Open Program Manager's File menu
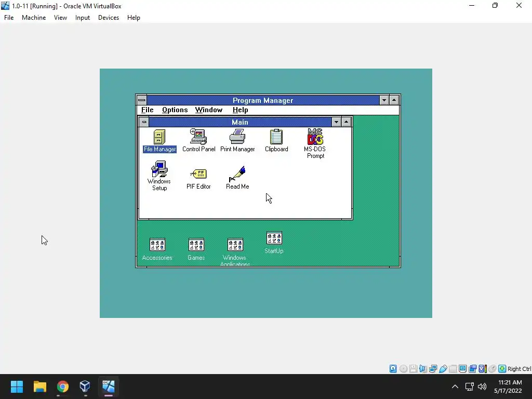532x399 pixels. pyautogui.click(x=147, y=110)
